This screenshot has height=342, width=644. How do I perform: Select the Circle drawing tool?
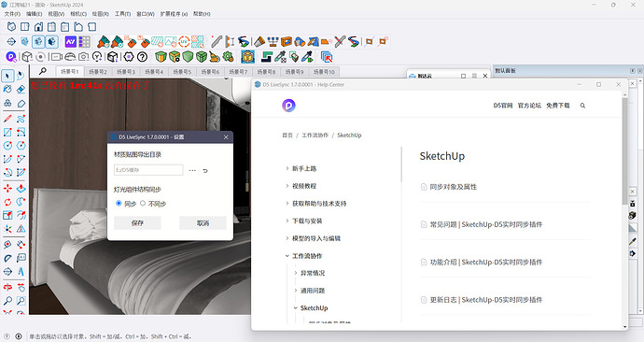(7, 146)
